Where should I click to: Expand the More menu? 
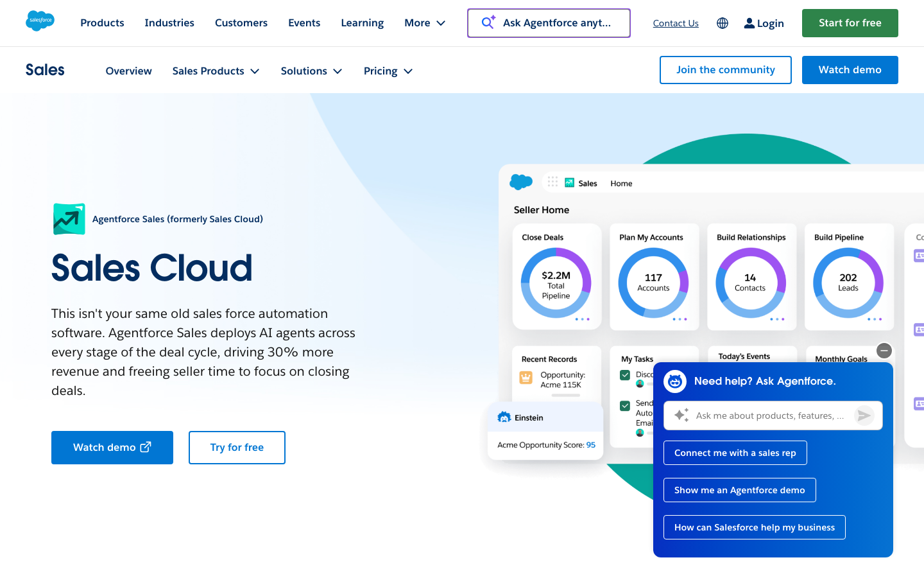(425, 23)
